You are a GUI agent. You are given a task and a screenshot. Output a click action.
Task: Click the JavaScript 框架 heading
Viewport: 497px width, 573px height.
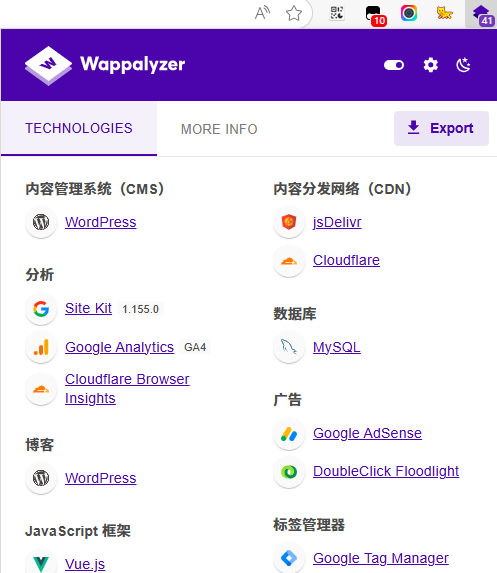(x=78, y=531)
